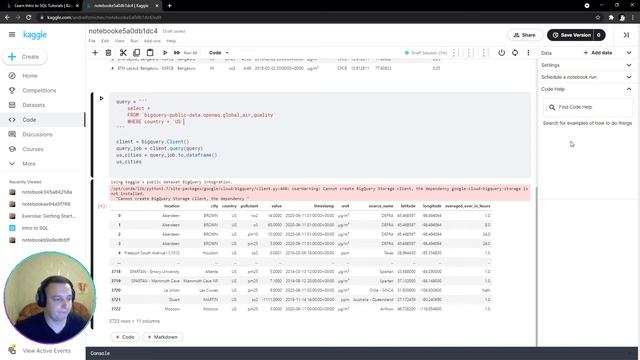The image size is (640, 360).
Task: Click the power session icon
Action: tap(501, 53)
